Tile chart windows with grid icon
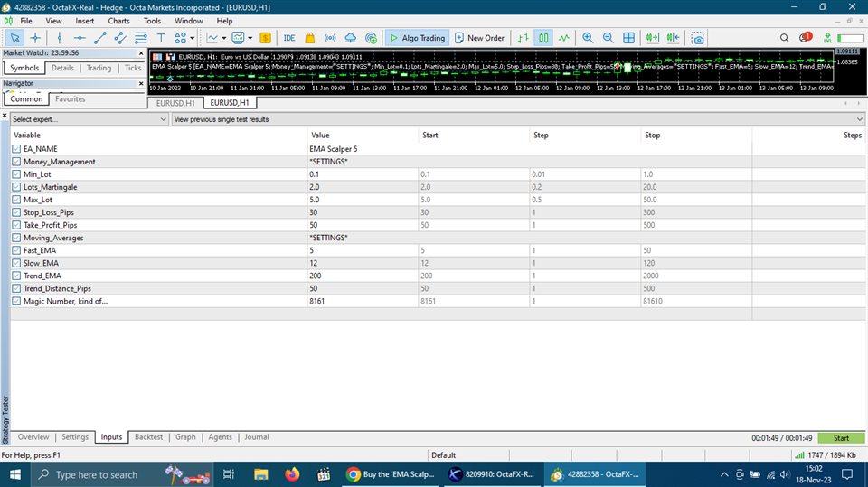This screenshot has width=868, height=487. pyautogui.click(x=629, y=38)
